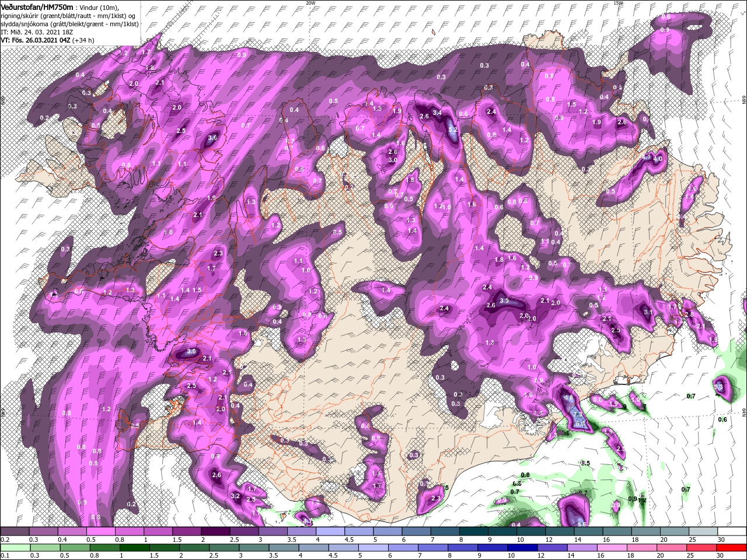Pick the bright pink 0.5–0.8 swatch in top legend
The height and width of the screenshot is (560, 747).
point(102,531)
